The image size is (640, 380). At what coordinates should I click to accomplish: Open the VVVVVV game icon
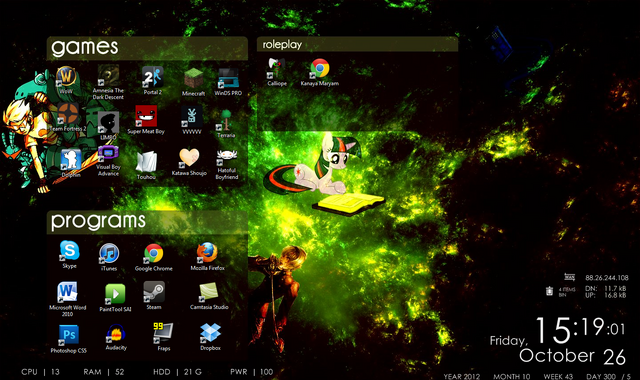click(192, 120)
